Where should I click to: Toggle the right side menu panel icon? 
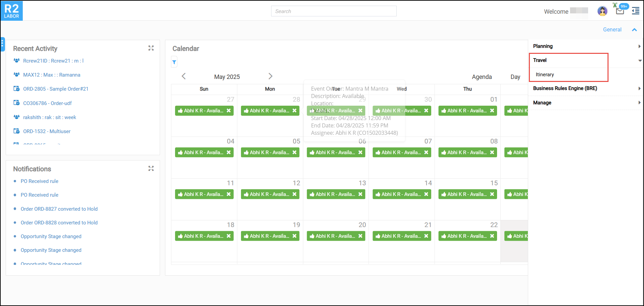635,11
